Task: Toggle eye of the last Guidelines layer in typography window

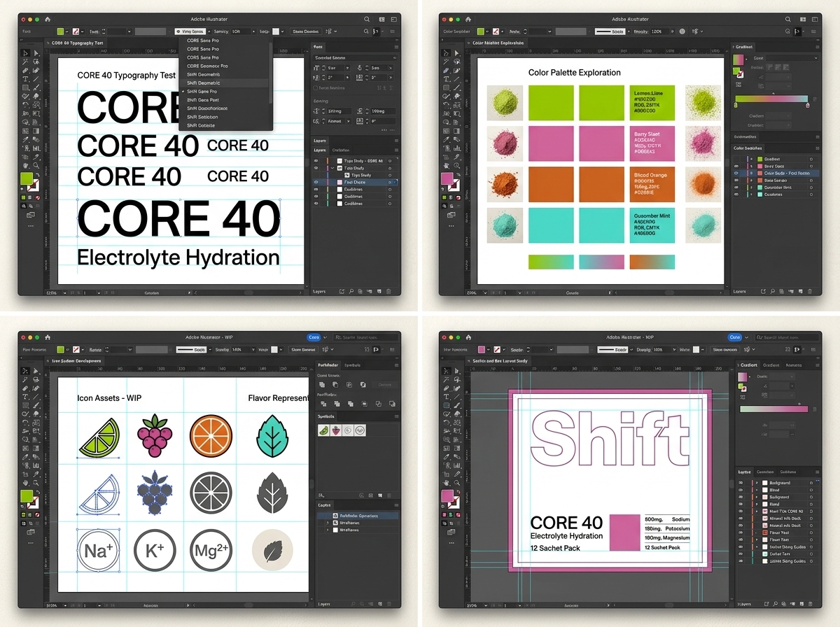Action: 316,204
